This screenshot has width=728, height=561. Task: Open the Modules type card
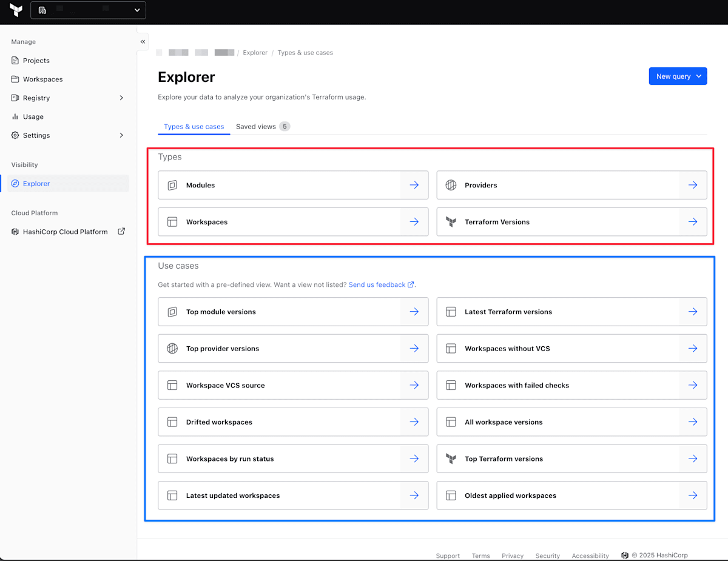293,185
